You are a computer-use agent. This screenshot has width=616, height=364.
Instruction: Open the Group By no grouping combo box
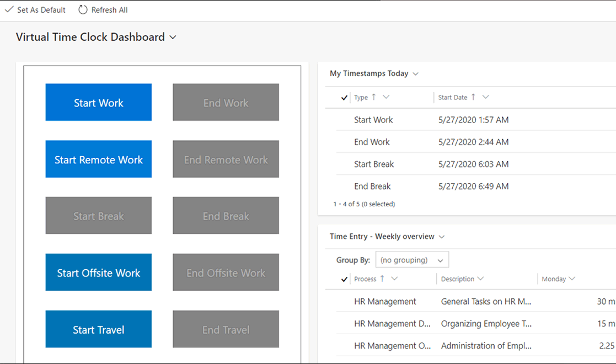click(x=411, y=259)
